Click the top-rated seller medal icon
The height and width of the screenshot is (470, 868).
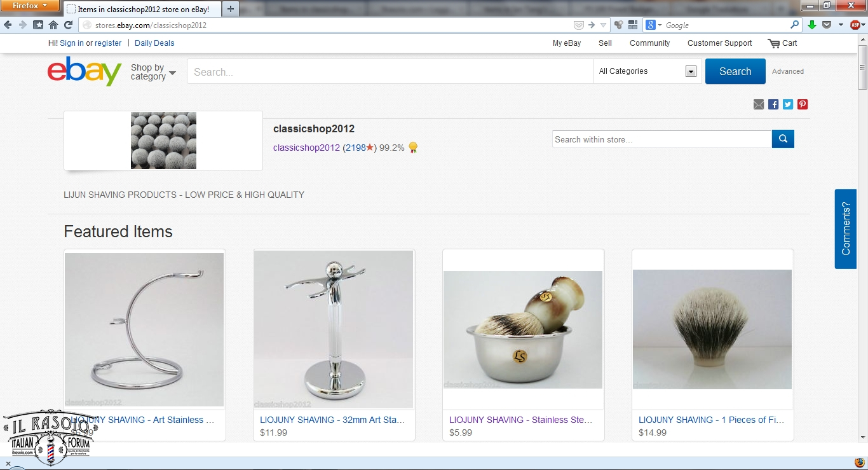pos(413,148)
